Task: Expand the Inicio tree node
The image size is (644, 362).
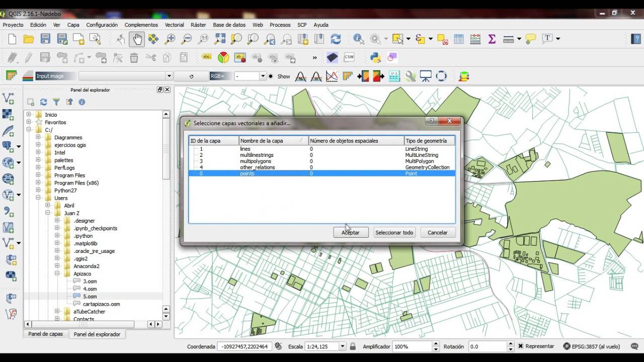Action: [x=29, y=115]
